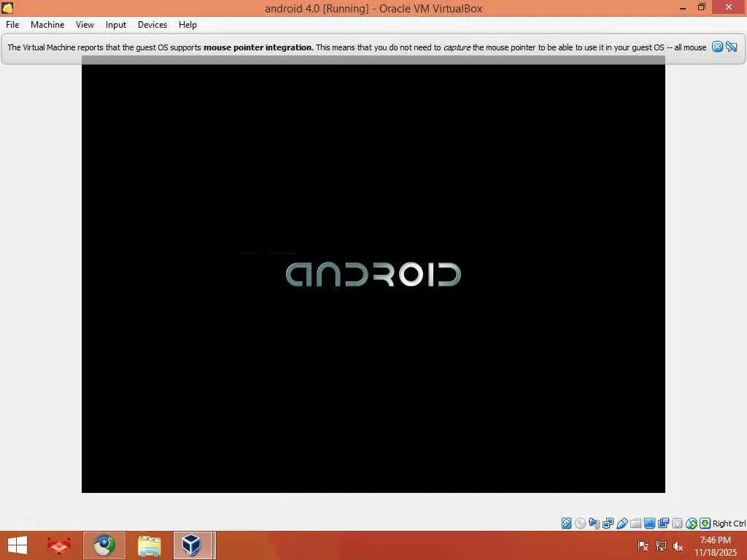The width and height of the screenshot is (747, 560).
Task: Switch to the Chromium browser taskbar icon
Action: (104, 545)
